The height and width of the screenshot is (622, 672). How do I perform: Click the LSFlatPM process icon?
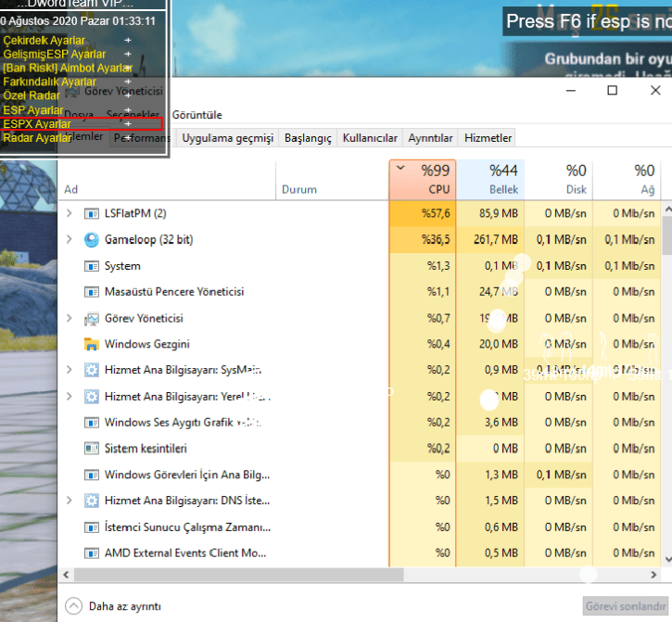[91, 213]
